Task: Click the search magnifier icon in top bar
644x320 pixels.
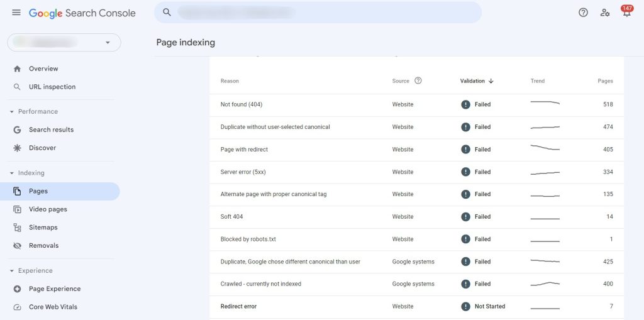Action: (167, 13)
